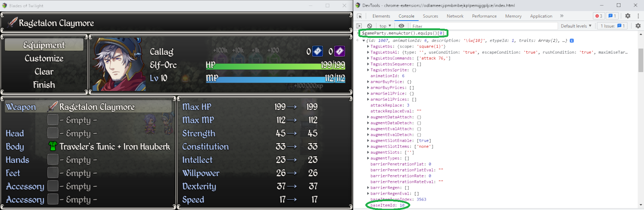This screenshot has height=210, width=644.
Task: Click the empty slot box in the Hands row
Action: [x=53, y=160]
